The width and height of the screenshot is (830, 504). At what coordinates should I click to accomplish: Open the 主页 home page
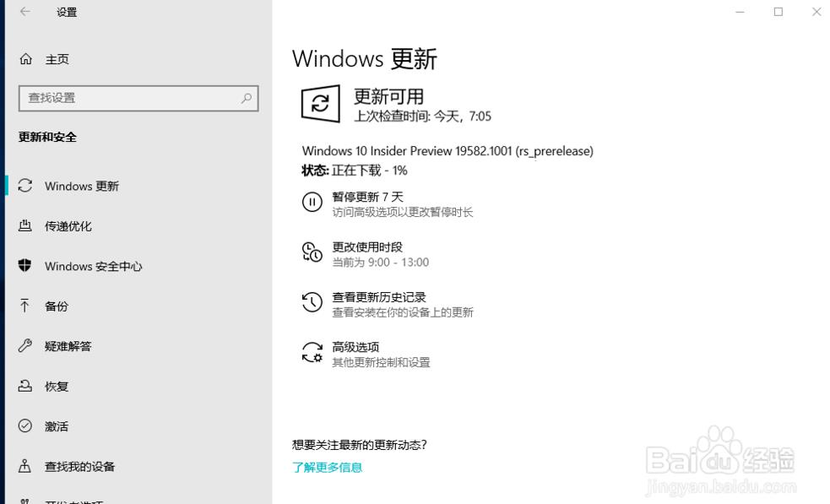pos(57,59)
